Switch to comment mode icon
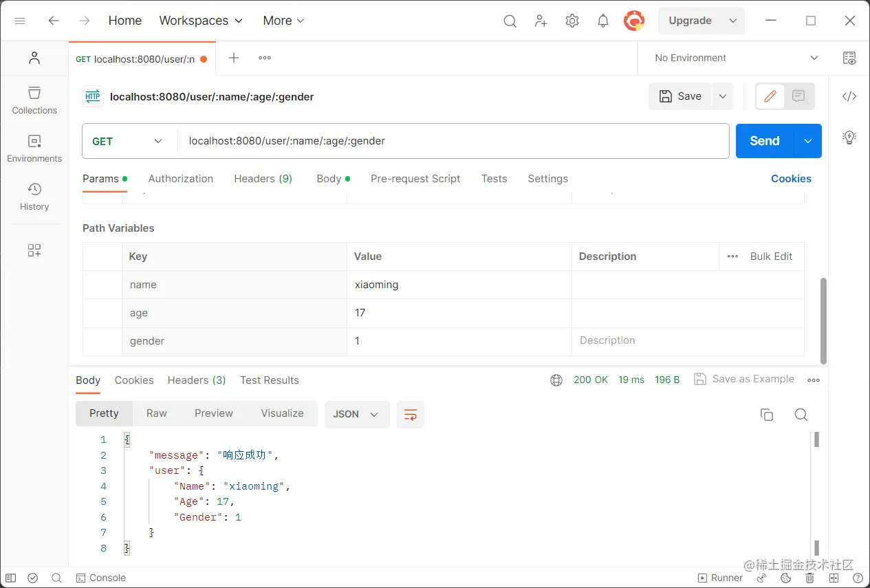This screenshot has width=870, height=588. (798, 96)
